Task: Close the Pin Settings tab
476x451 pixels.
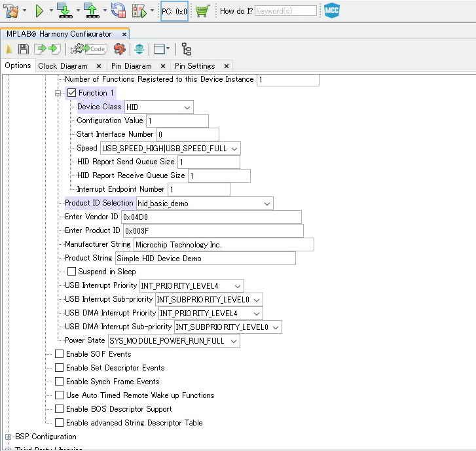Action: click(x=227, y=66)
